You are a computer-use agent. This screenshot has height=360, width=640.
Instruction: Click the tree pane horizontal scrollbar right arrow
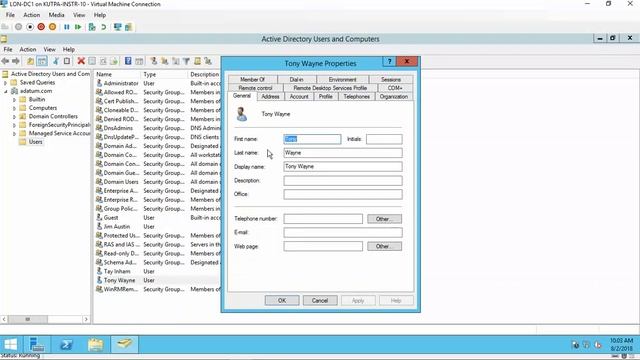(86, 319)
